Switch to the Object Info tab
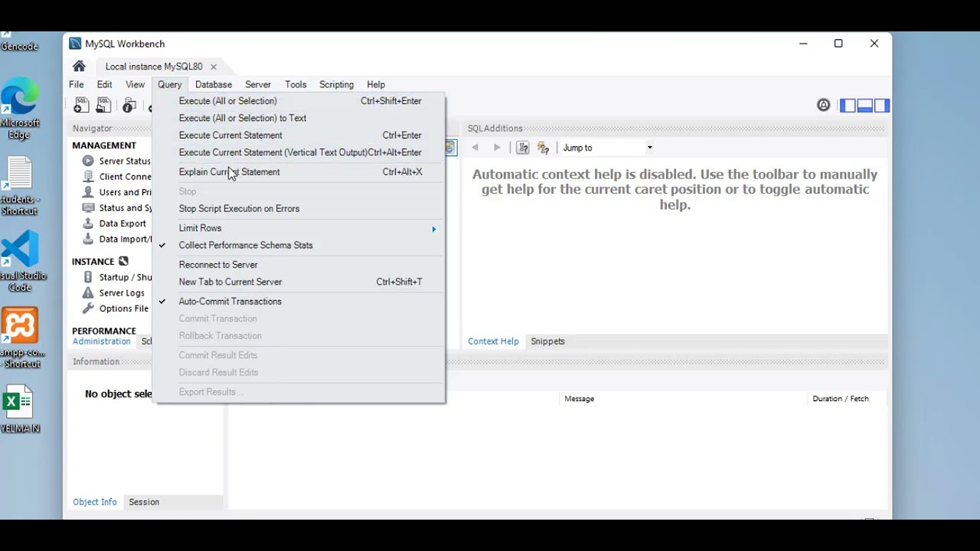Viewport: 980px width, 551px height. (95, 502)
